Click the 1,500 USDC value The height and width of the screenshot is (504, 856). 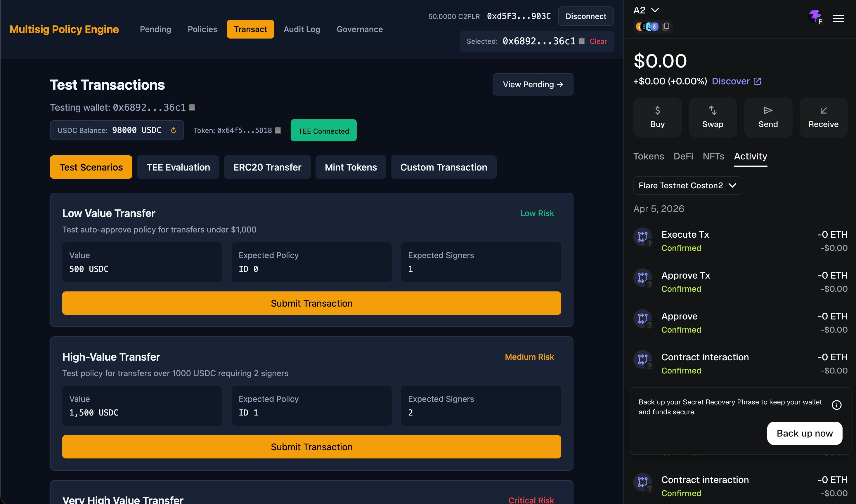tap(94, 413)
